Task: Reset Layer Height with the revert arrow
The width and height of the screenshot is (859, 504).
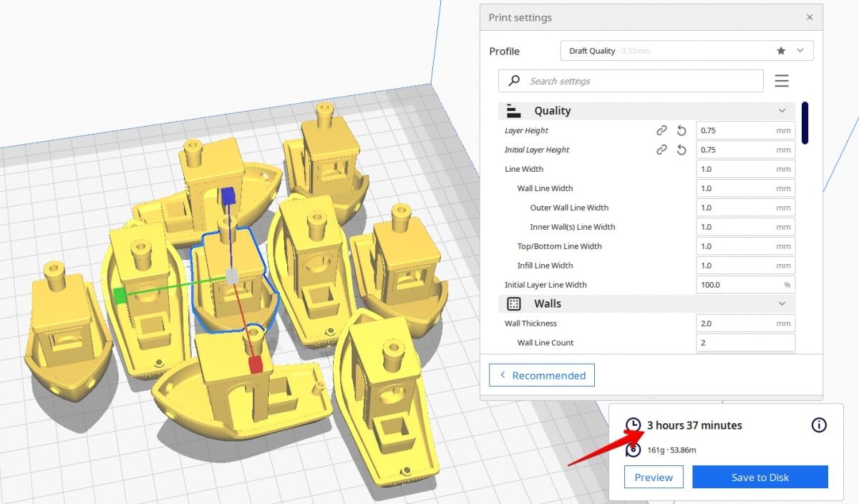Action: (x=681, y=130)
